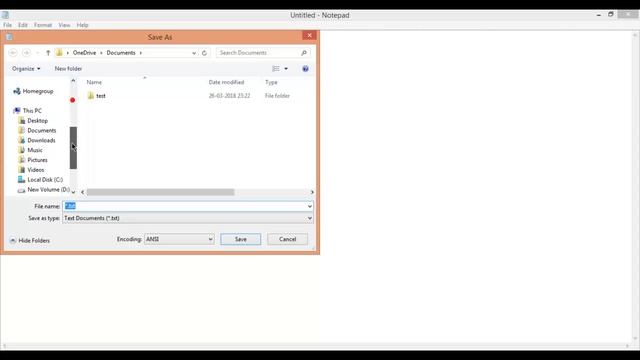This screenshot has height=360, width=640.
Task: Open the File menu in Notepad
Action: coord(7,25)
